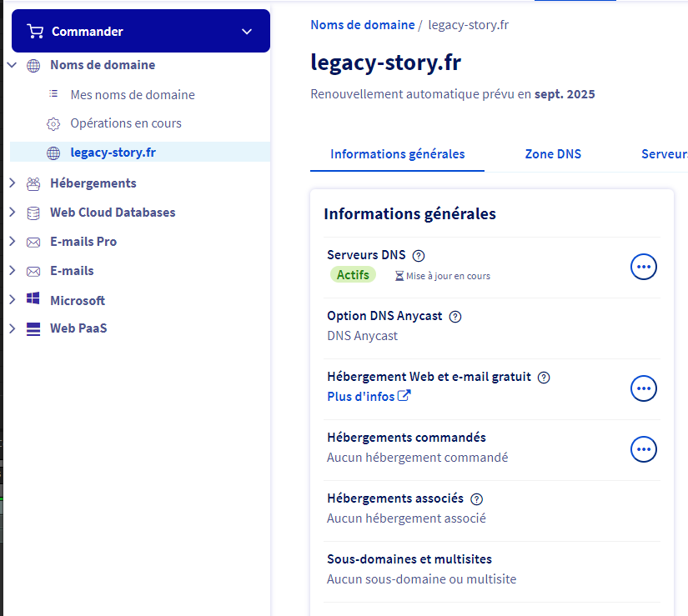688x616 pixels.
Task: Click help icon next to Hébergement Web et e-mail gratuit
Action: click(x=544, y=378)
